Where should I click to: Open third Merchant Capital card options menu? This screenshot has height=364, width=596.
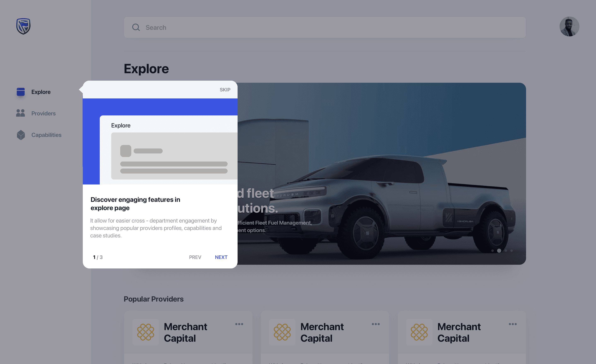[x=512, y=324]
